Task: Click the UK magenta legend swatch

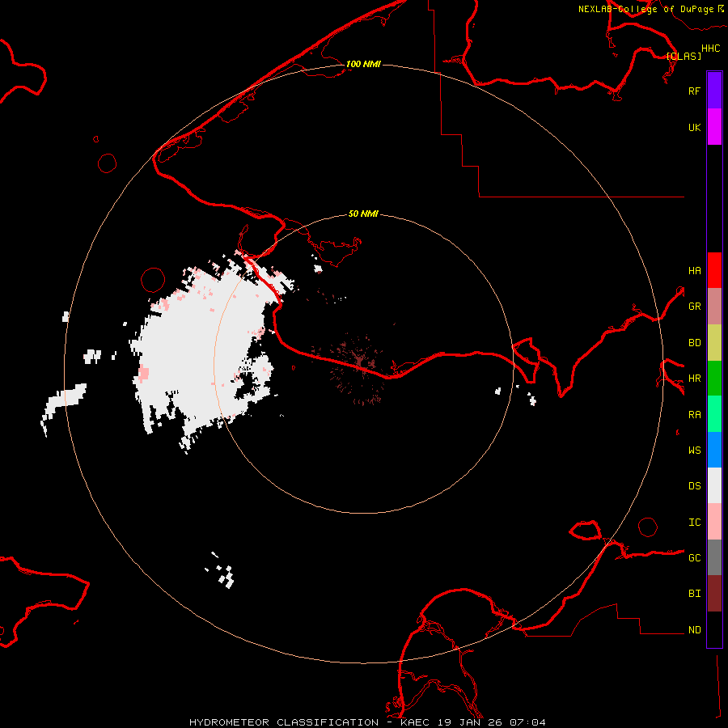Action: pos(714,127)
